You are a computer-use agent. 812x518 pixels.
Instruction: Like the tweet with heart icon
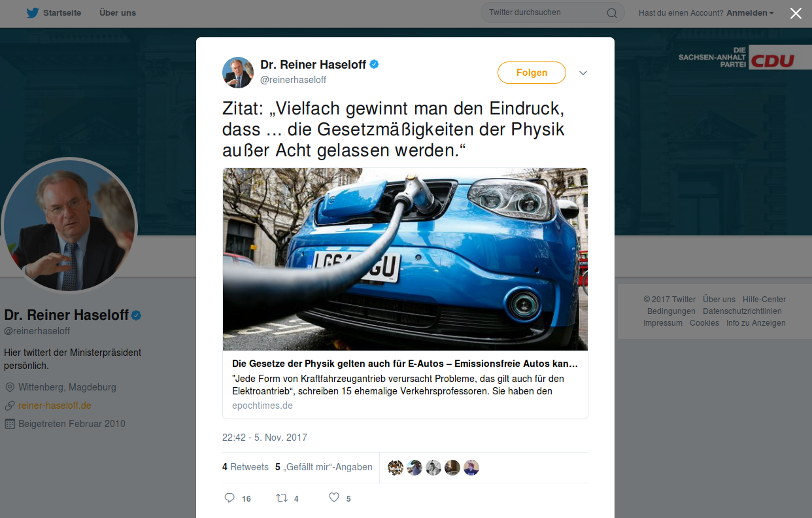(334, 498)
